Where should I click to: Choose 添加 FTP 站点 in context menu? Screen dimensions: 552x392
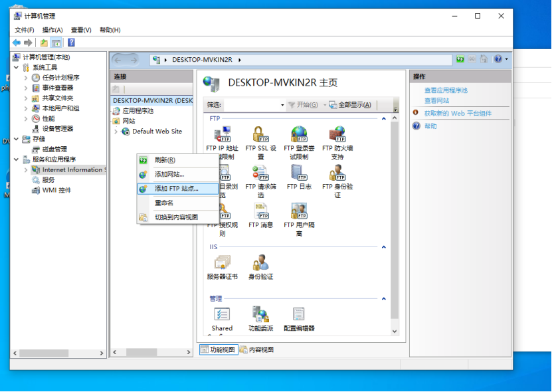click(x=178, y=189)
